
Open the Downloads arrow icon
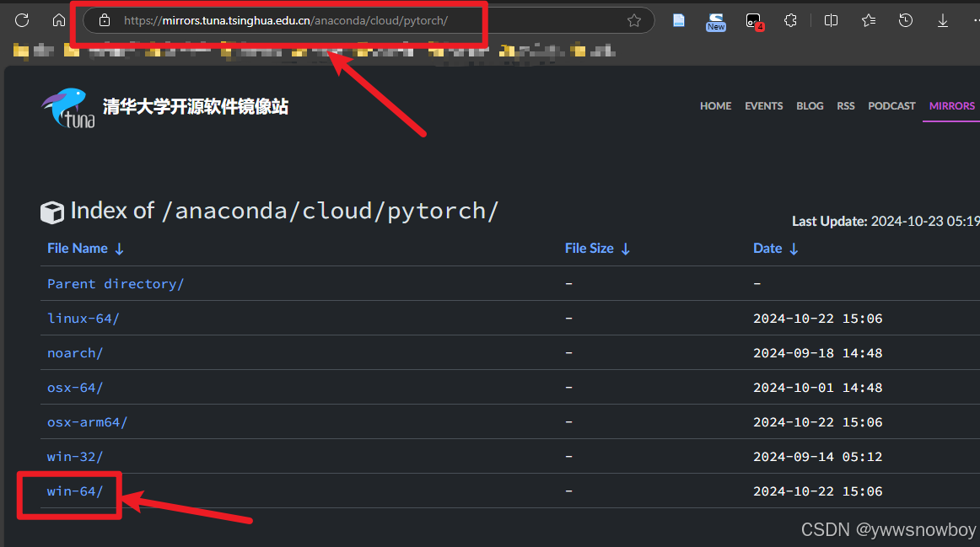943,20
